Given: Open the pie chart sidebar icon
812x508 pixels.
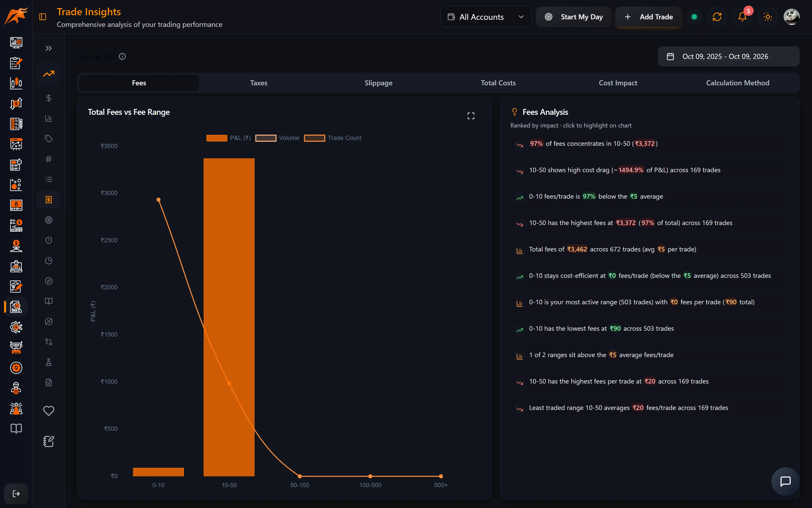Looking at the screenshot, I should click(x=49, y=261).
